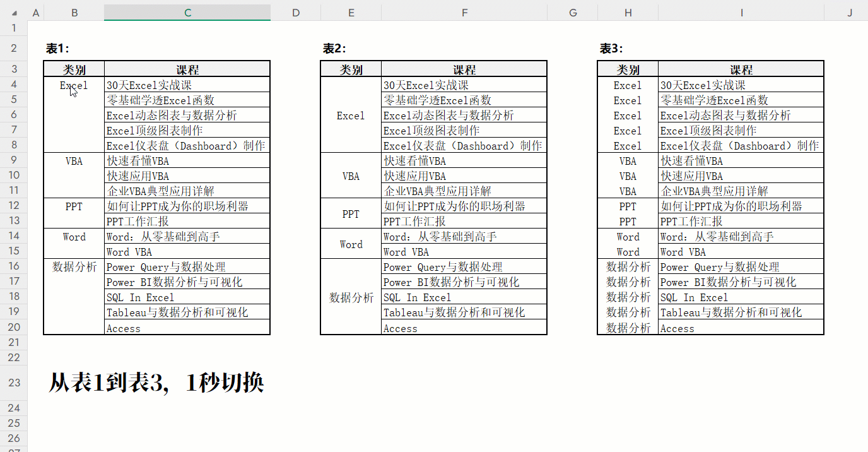
Task: Click 'Excel动态图表与数据分析' in 表1
Action: pos(187,115)
